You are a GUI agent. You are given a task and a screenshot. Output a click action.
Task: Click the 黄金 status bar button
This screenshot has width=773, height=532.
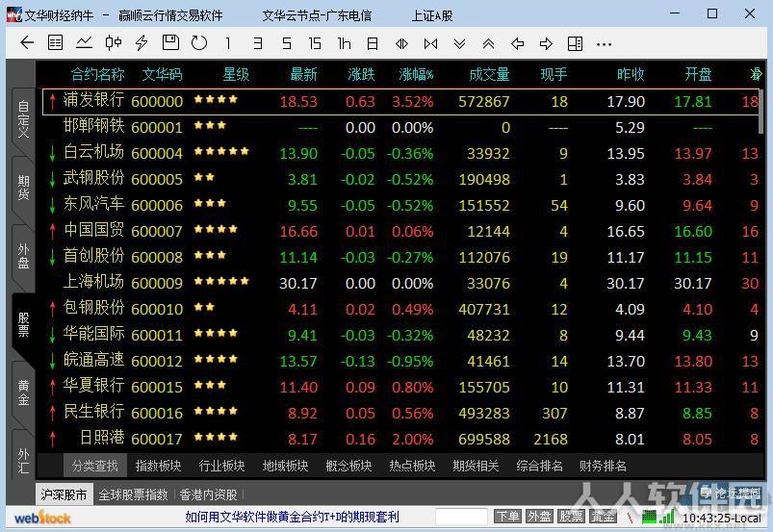603,517
